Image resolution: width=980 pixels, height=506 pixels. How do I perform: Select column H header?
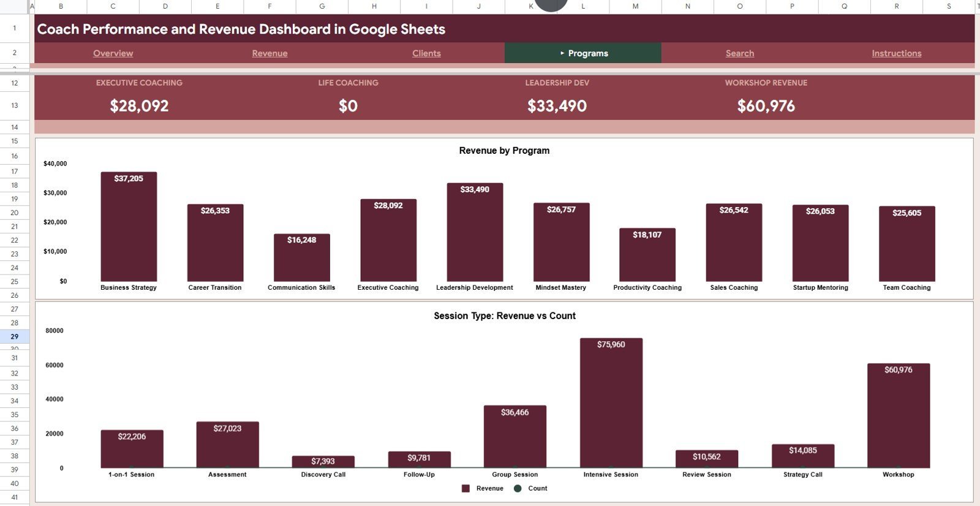(374, 6)
